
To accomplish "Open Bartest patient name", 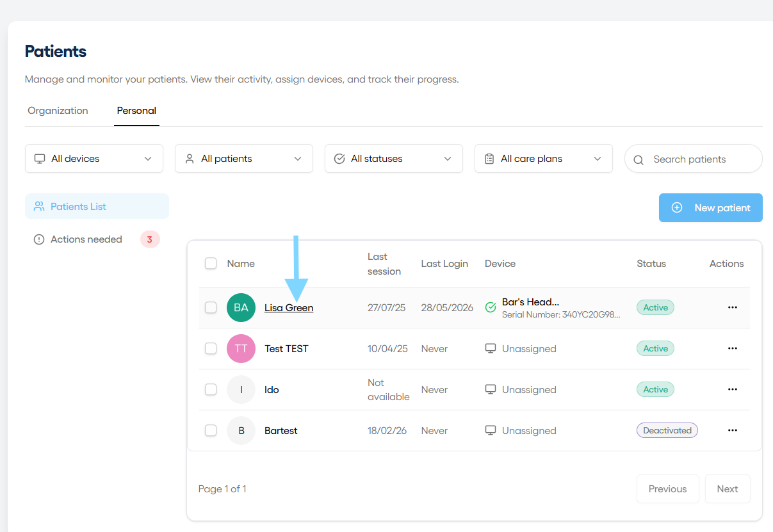I will (x=281, y=430).
